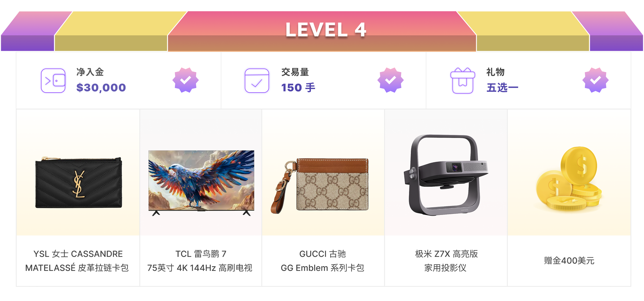Click the gift box icon
Image resolution: width=644 pixels, height=301 pixels.
463,81
